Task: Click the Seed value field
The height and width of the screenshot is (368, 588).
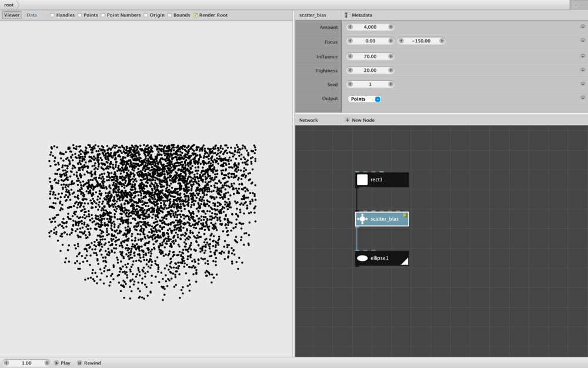Action: point(370,84)
